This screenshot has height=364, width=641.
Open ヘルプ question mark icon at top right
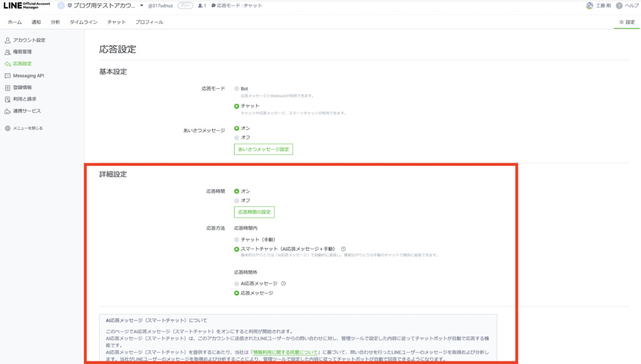pos(619,6)
